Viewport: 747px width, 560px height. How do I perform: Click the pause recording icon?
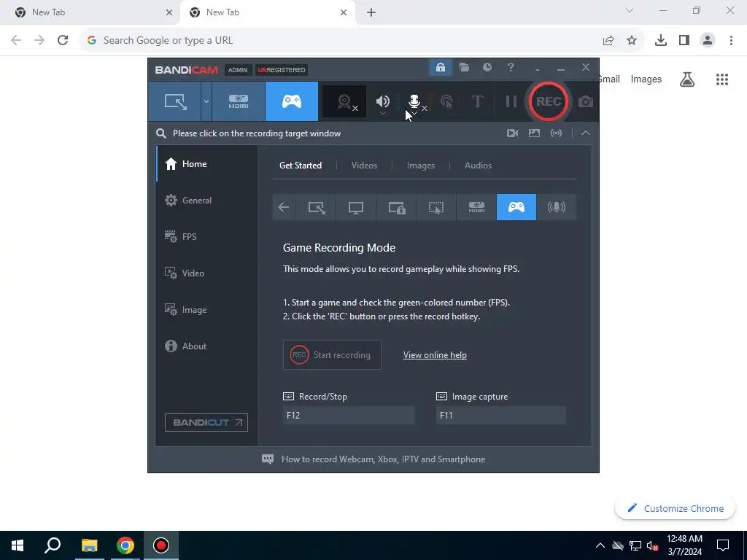[511, 101]
